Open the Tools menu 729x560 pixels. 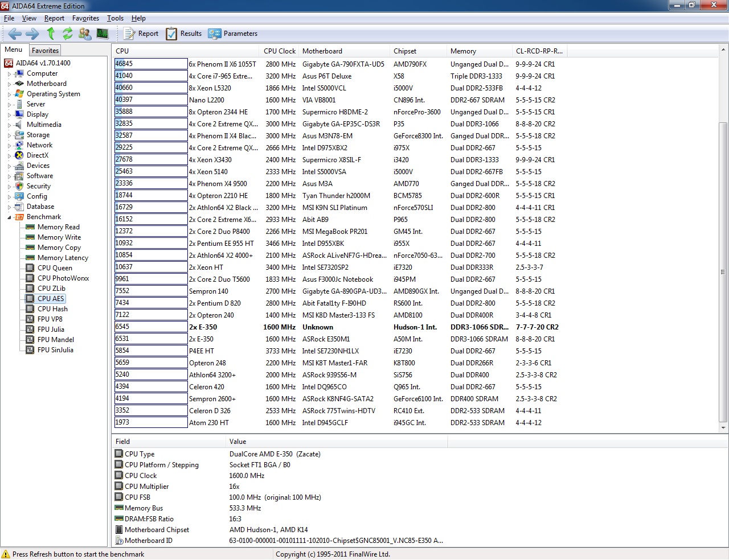[115, 18]
